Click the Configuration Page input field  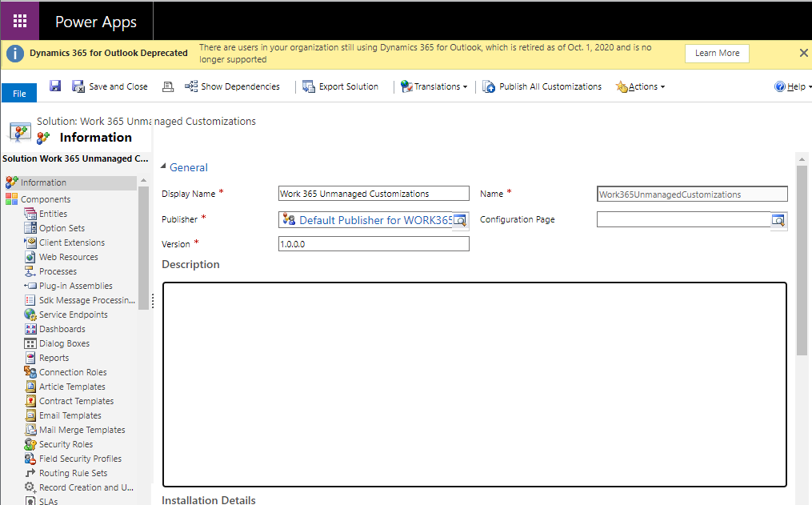click(683, 219)
